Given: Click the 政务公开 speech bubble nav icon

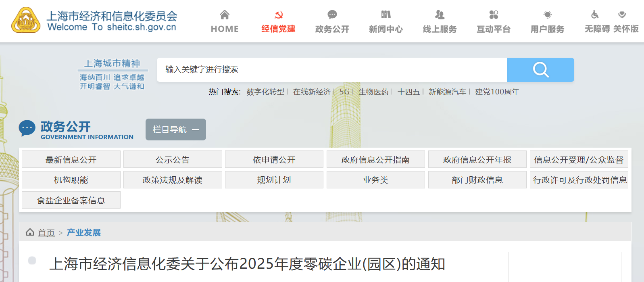Looking at the screenshot, I should point(332,15).
